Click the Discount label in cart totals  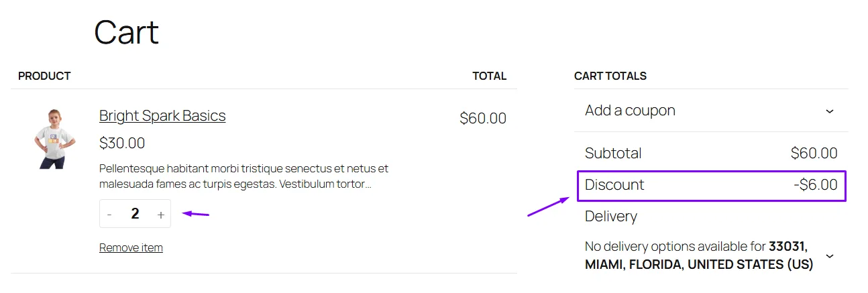(614, 185)
